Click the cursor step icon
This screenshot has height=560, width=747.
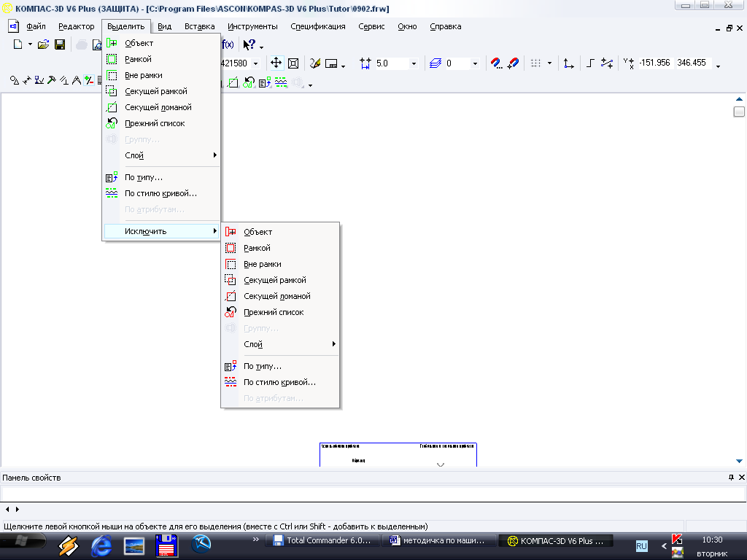pos(365,63)
